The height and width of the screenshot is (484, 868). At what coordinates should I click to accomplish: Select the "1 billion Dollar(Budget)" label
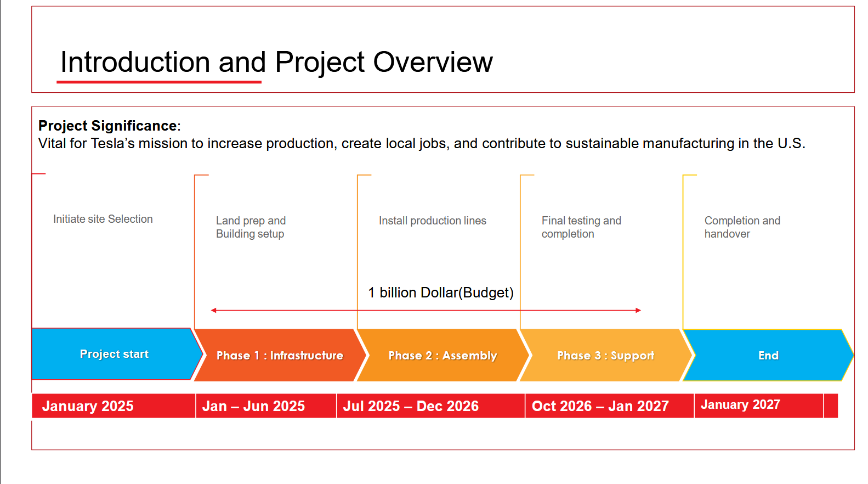coord(441,292)
